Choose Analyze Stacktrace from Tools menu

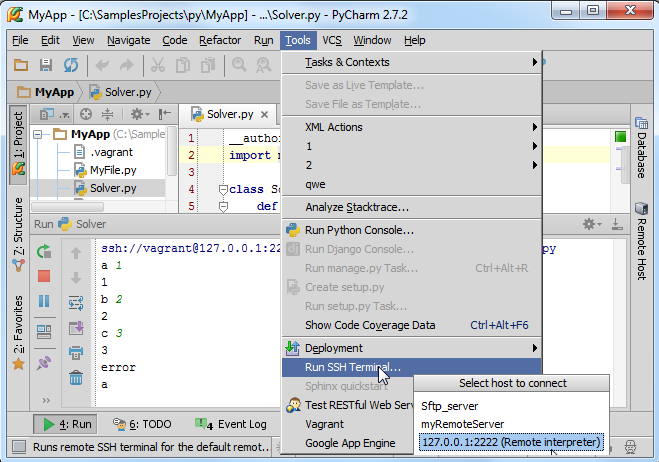(x=411, y=207)
